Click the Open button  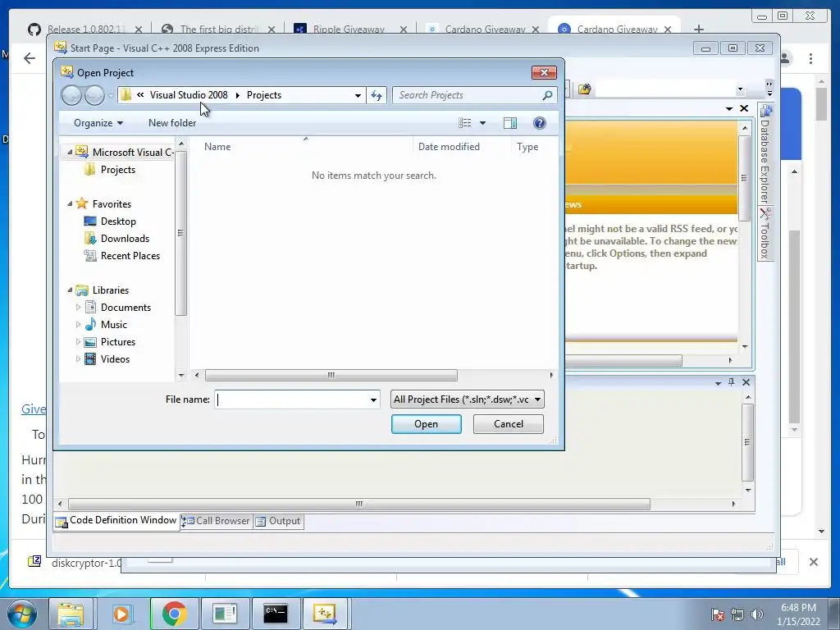(426, 424)
